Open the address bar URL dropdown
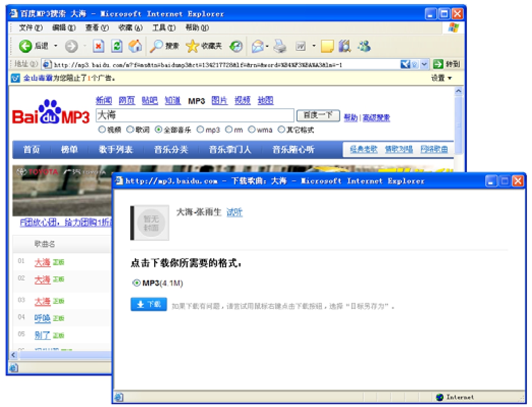Image resolution: width=532 pixels, height=407 pixels. pyautogui.click(x=425, y=64)
